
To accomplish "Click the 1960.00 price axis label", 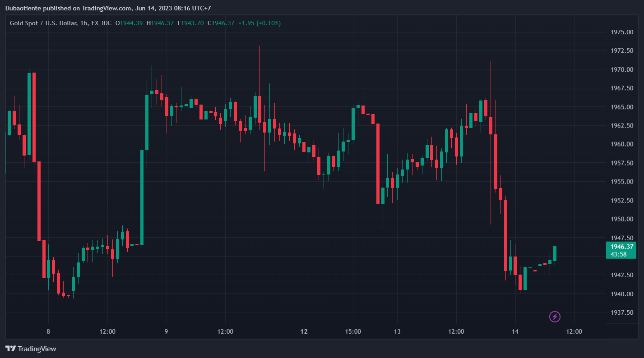I will 622,144.
